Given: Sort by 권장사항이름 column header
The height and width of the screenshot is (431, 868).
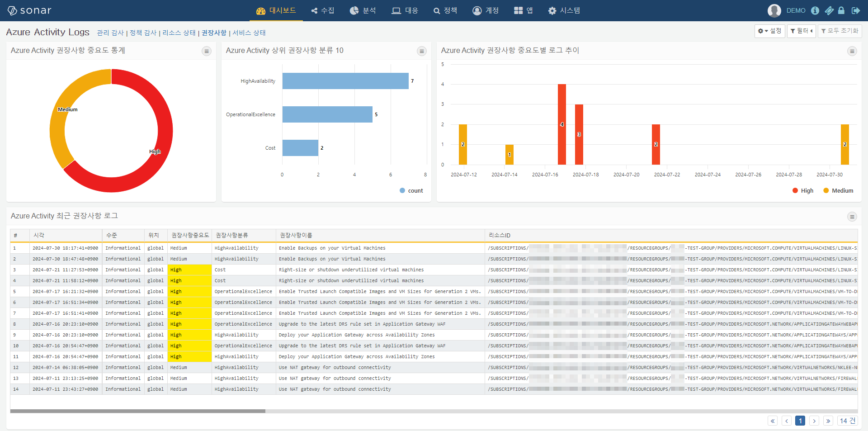Looking at the screenshot, I should 380,235.
